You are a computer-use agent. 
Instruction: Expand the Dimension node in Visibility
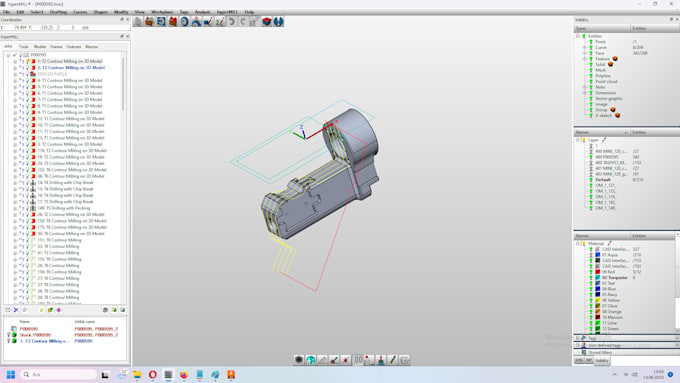tap(584, 93)
